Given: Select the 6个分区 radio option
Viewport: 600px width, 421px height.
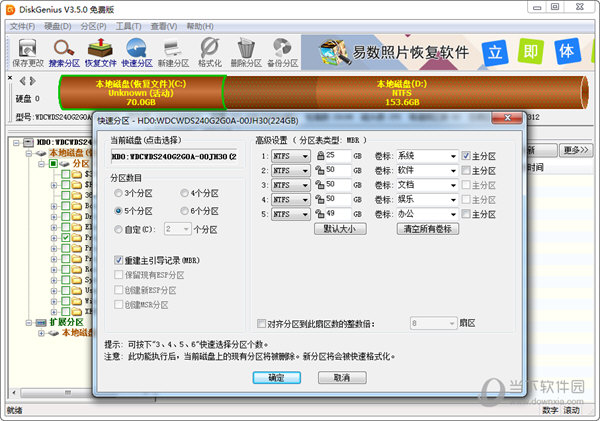Looking at the screenshot, I should 199,211.
